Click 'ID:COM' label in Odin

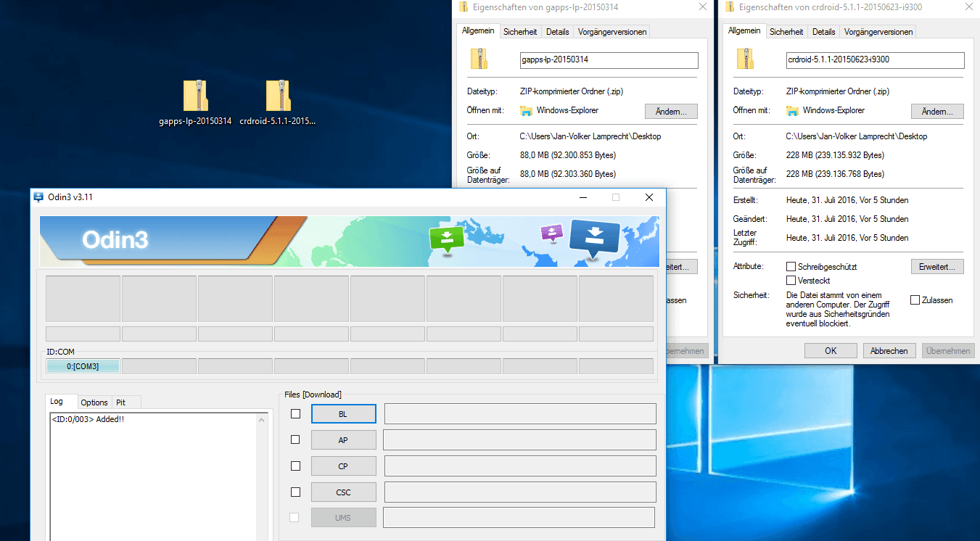(x=60, y=352)
